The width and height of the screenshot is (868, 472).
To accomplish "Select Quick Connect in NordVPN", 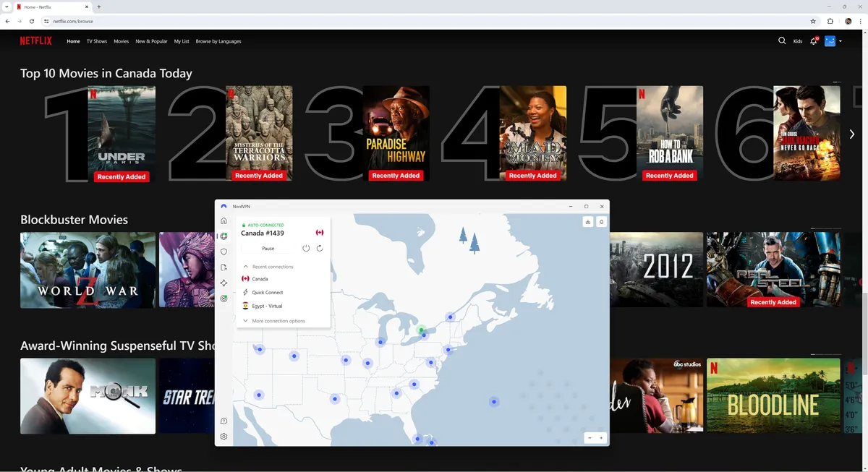I will coord(267,292).
